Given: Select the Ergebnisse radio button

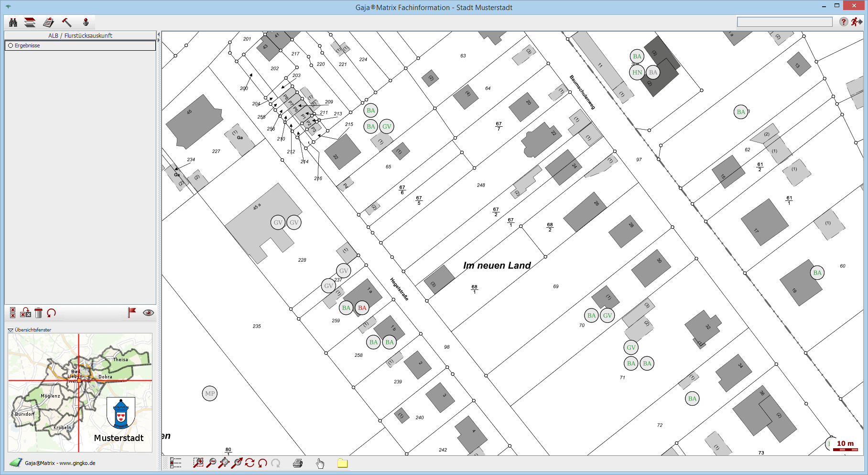Looking at the screenshot, I should [x=11, y=45].
